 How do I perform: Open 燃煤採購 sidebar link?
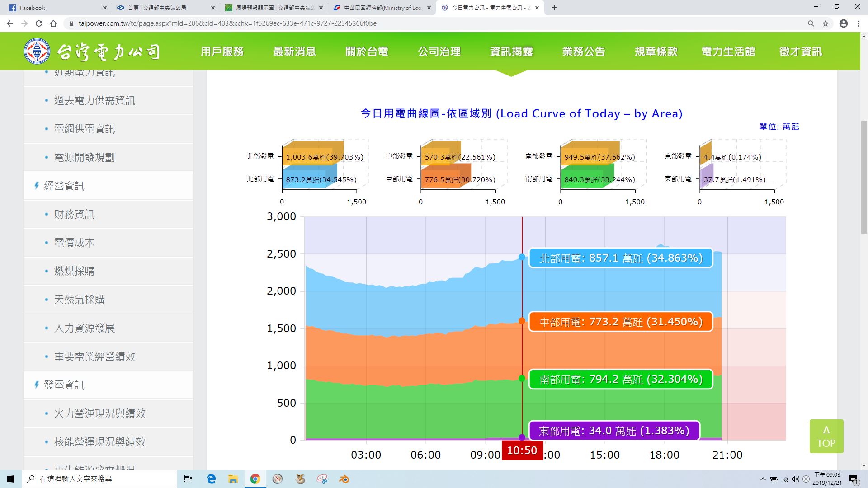108,271
